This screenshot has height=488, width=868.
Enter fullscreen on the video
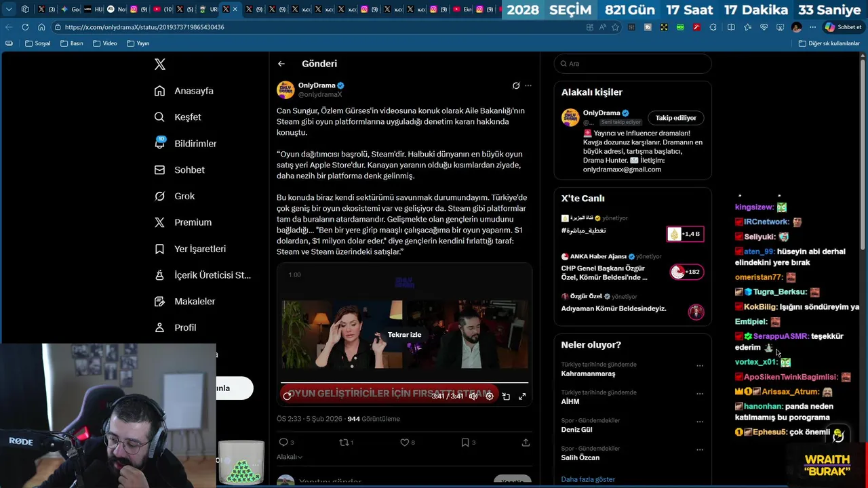pos(522,396)
